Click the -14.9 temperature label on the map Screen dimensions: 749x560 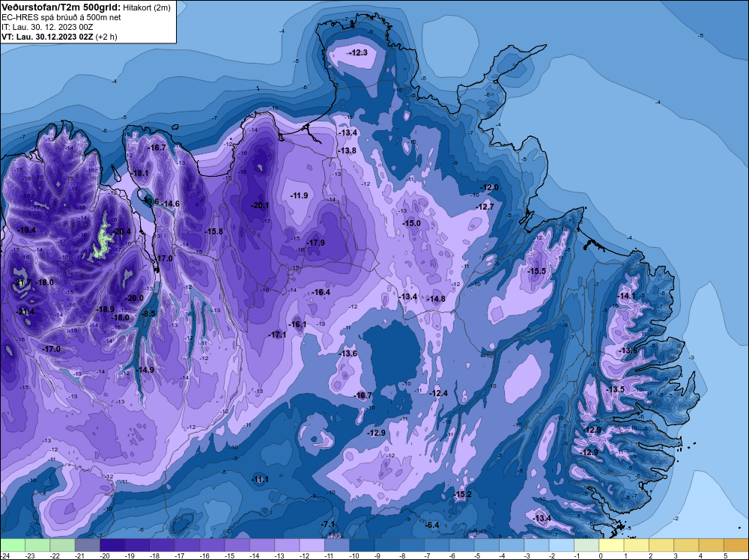[x=145, y=370]
